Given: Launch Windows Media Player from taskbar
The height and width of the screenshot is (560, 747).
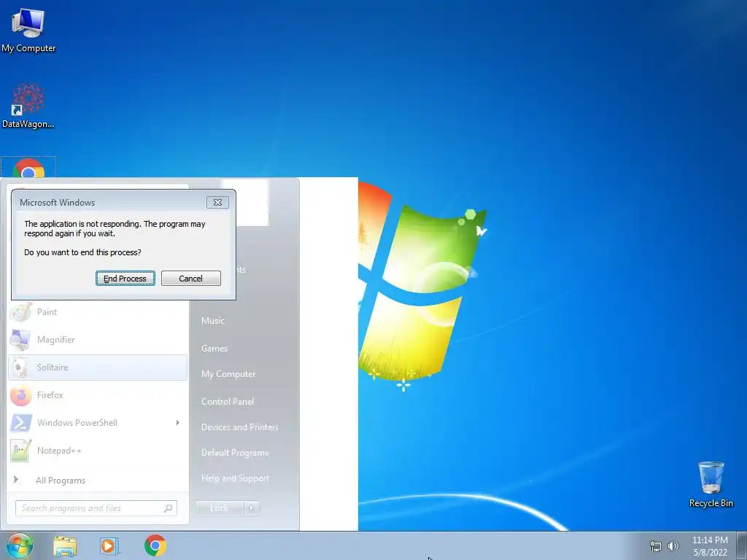Looking at the screenshot, I should point(109,545).
